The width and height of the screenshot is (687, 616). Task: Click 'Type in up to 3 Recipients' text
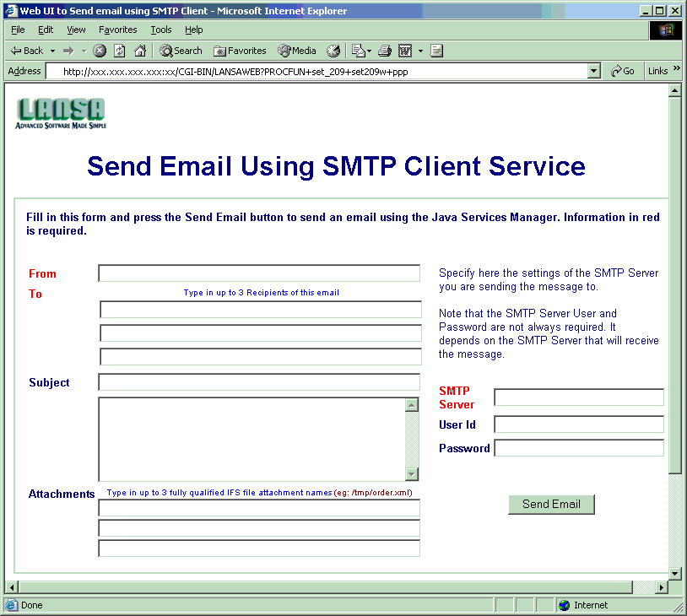point(261,293)
